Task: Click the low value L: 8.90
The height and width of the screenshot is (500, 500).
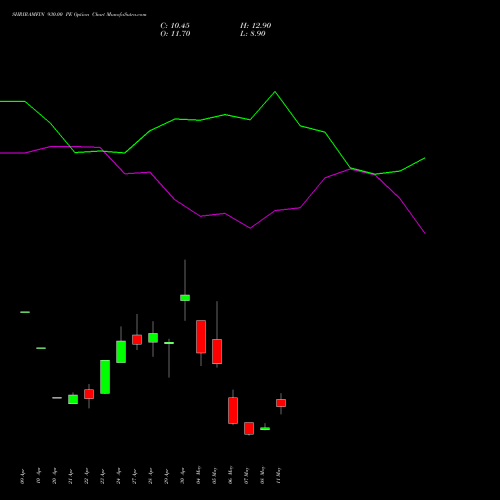Action: (x=253, y=34)
